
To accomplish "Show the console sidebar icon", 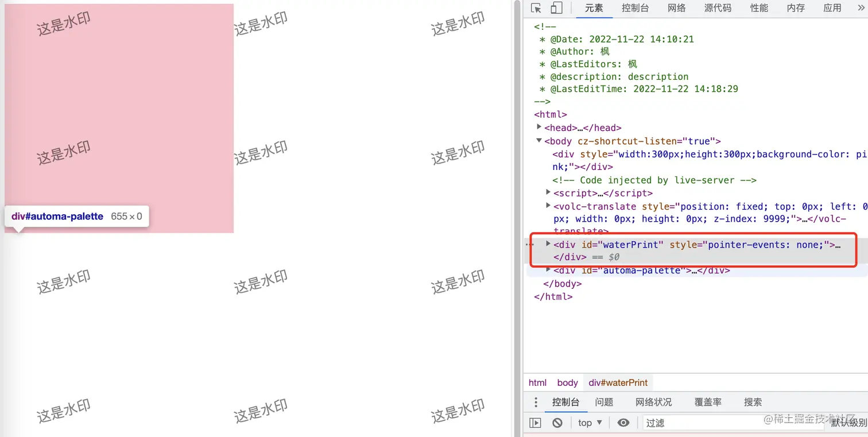I will [536, 423].
